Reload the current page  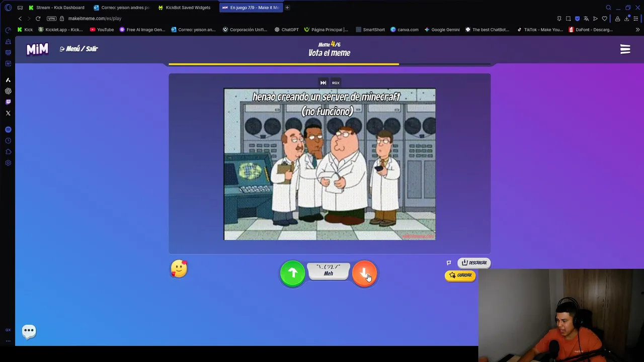click(38, 19)
